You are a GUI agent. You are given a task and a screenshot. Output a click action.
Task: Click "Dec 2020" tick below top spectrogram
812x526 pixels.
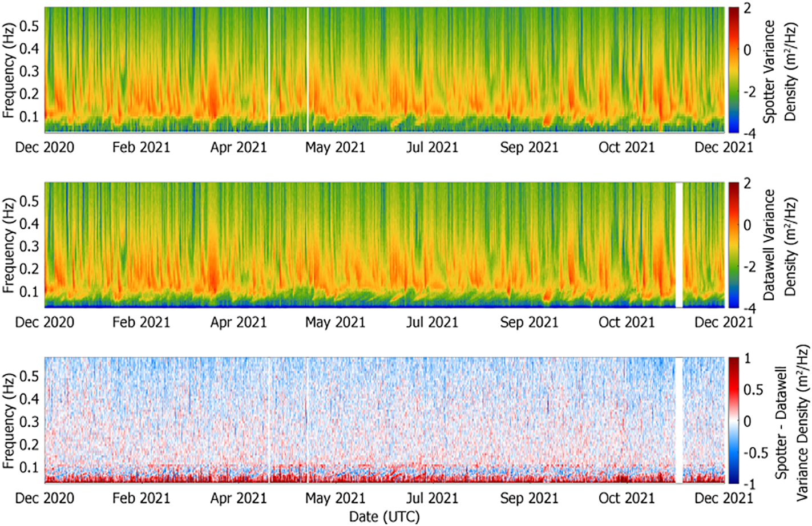pyautogui.click(x=45, y=147)
